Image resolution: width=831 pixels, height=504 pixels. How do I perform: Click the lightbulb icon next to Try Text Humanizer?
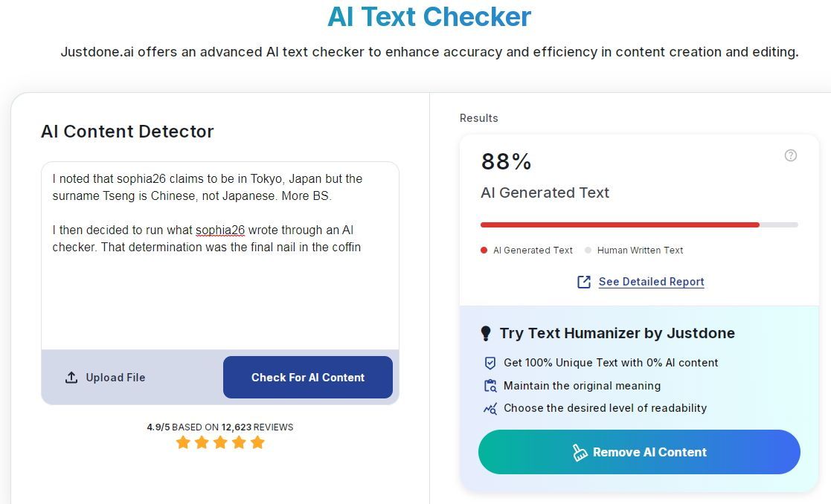pos(487,334)
